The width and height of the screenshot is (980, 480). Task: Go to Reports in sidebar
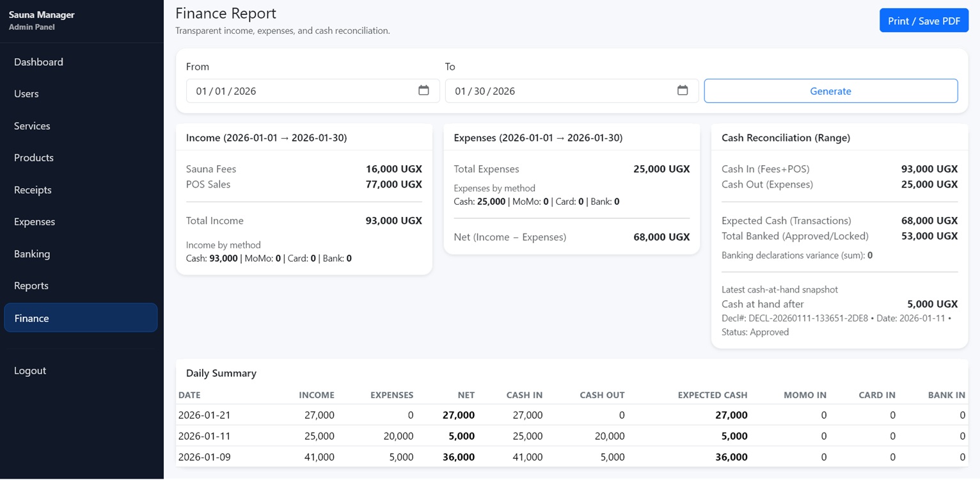tap(31, 286)
